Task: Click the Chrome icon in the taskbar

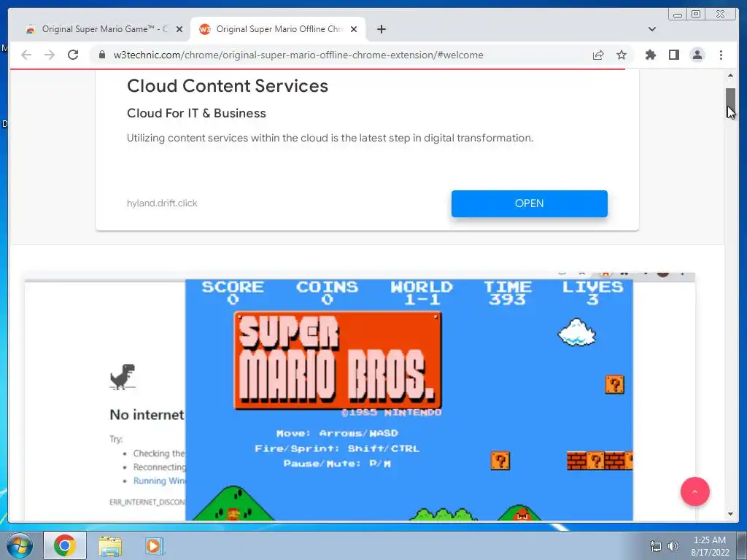Action: (x=65, y=545)
